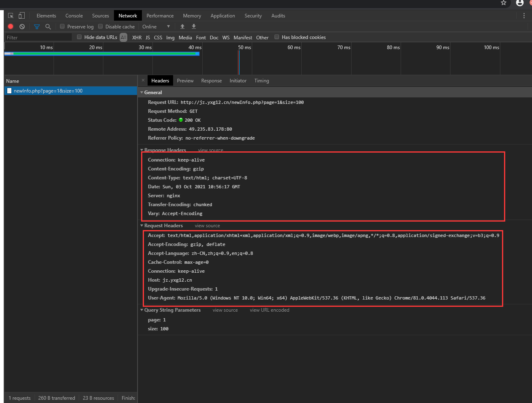Collapse the General section
This screenshot has height=403, width=532.
click(x=142, y=93)
